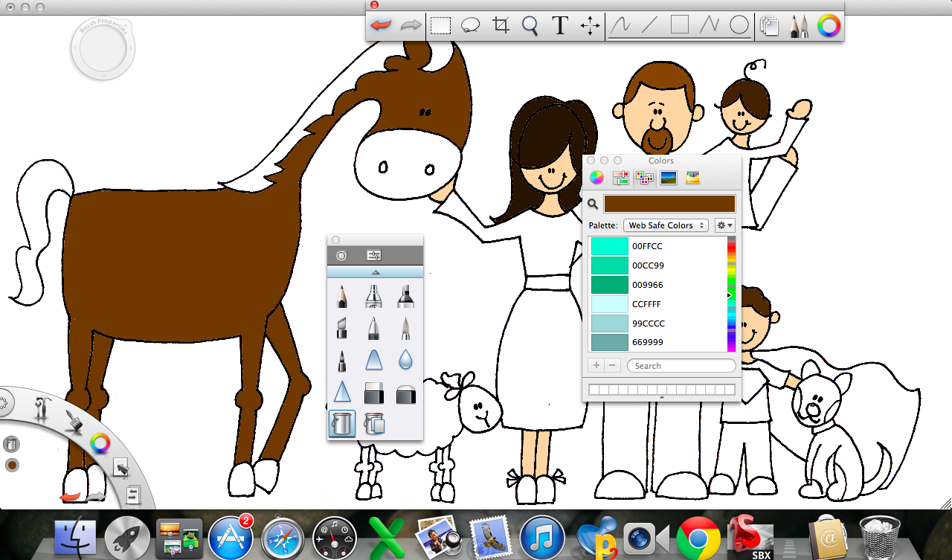The width and height of the screenshot is (952, 560).
Task: Switch to Color Palettes tab in Colors
Action: click(x=645, y=178)
